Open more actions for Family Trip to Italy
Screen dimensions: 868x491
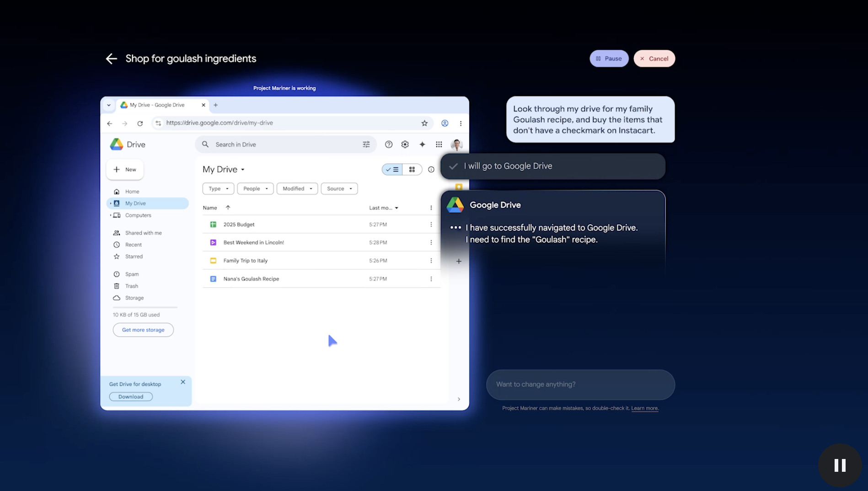pyautogui.click(x=431, y=261)
